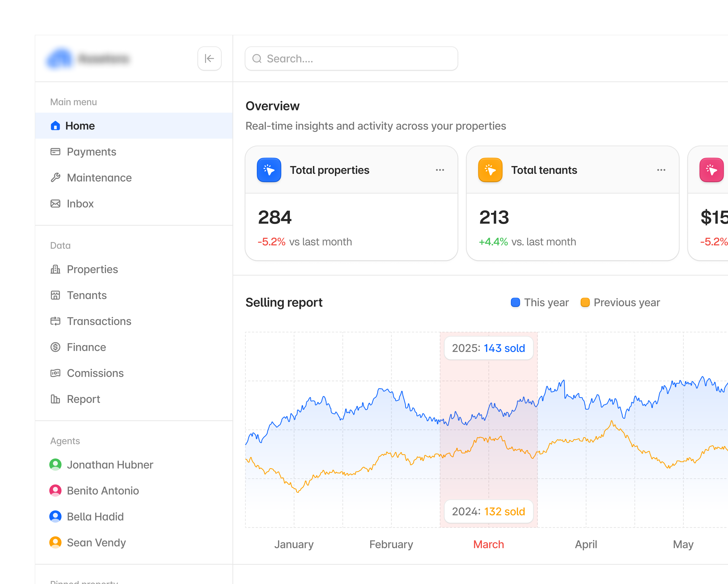728x584 pixels.
Task: Toggle the This year legend series
Action: (540, 302)
